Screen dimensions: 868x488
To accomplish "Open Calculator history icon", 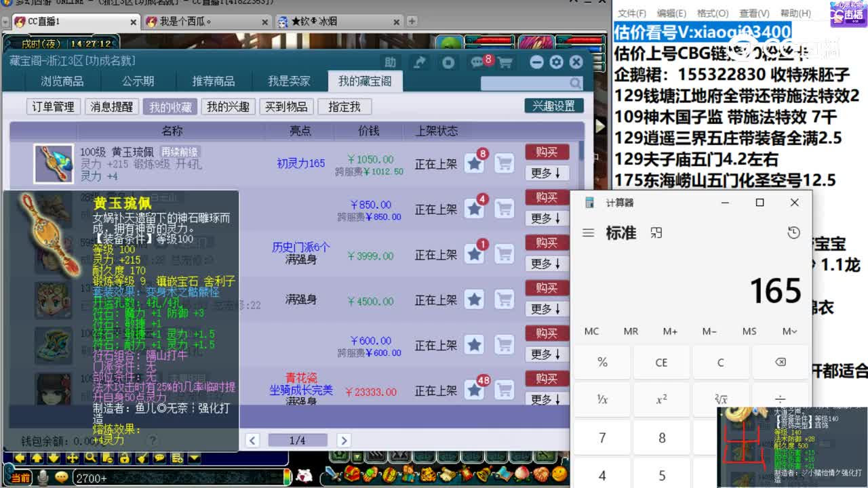I will [793, 232].
